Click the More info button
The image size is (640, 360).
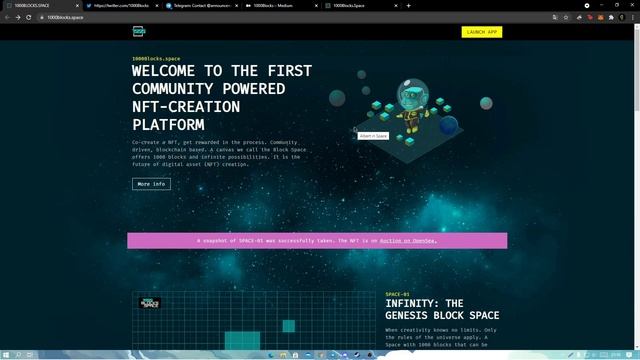point(151,184)
